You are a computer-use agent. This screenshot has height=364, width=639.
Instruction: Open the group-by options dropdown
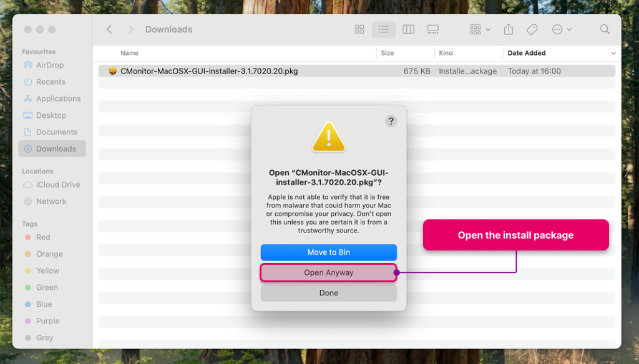(480, 29)
